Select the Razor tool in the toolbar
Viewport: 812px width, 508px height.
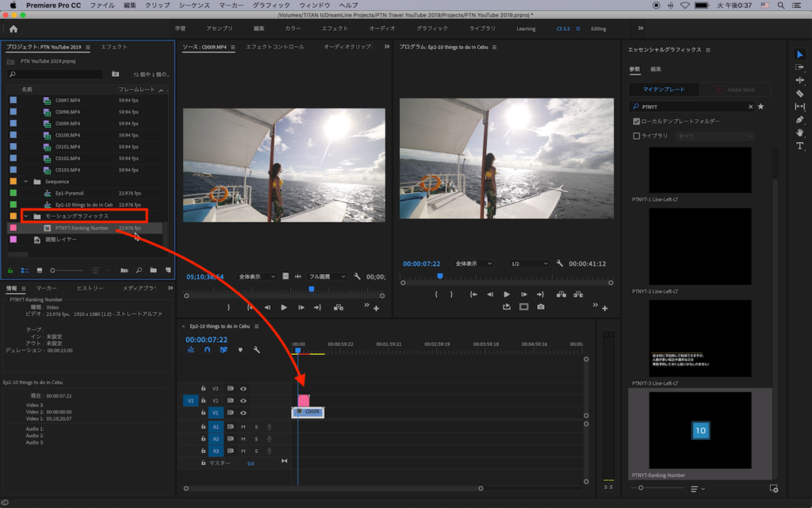799,94
